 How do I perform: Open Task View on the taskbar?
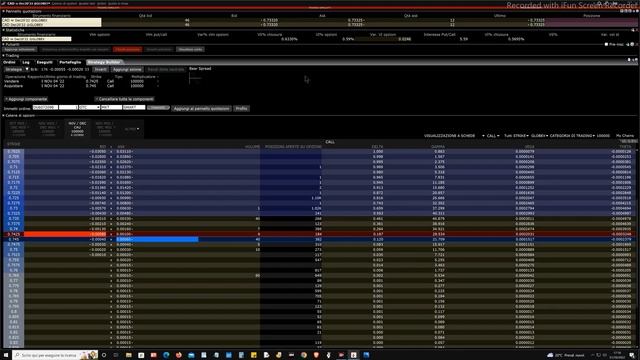116,355
